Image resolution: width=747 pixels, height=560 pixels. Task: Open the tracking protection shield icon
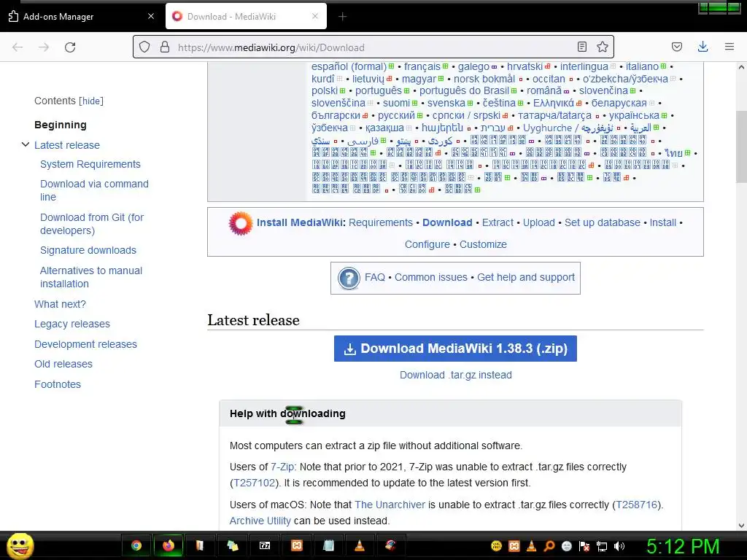tap(144, 47)
